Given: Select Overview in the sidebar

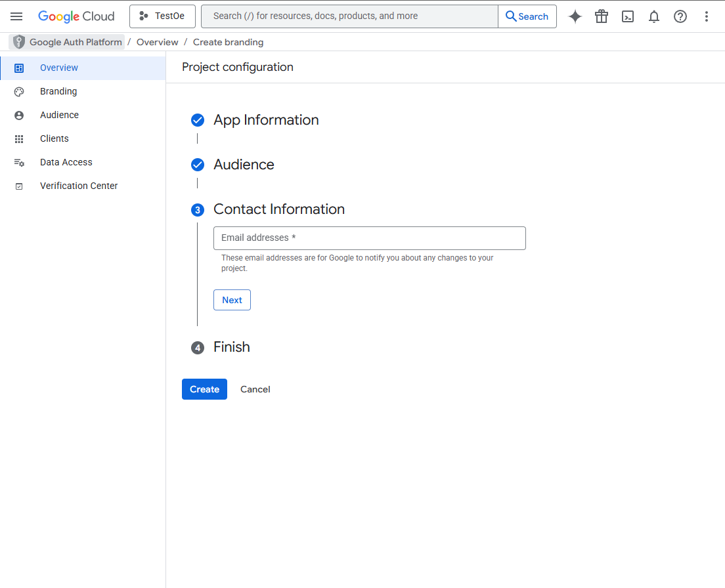Looking at the screenshot, I should pyautogui.click(x=83, y=68).
